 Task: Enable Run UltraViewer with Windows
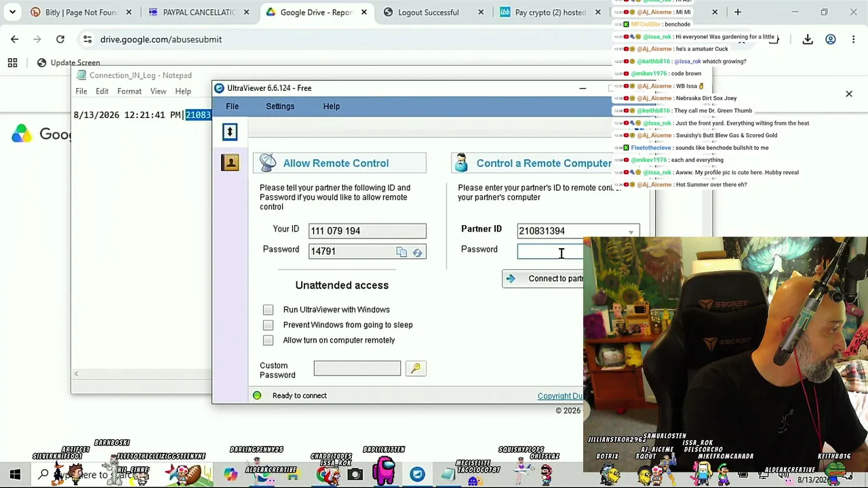[268, 310]
